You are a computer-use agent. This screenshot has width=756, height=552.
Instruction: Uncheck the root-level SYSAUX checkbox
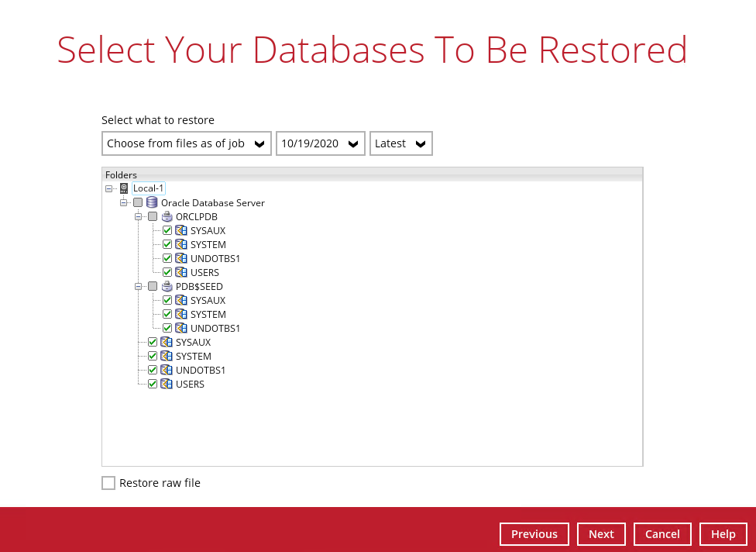[x=153, y=342]
